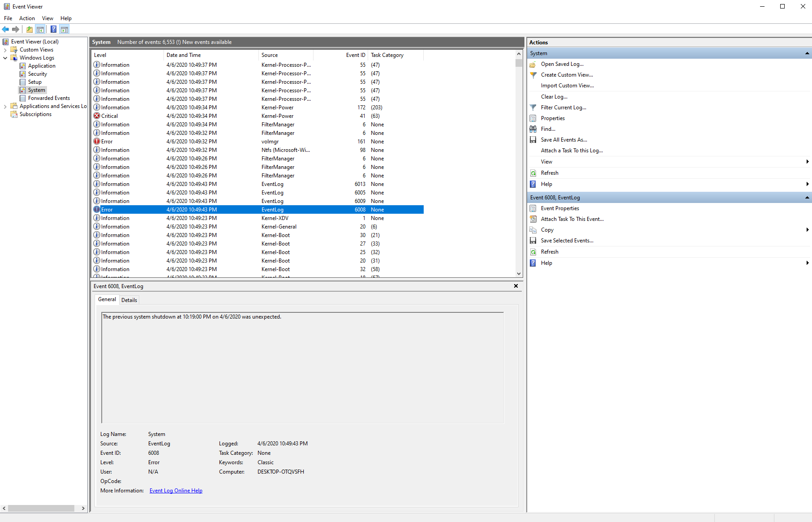Click the Find binoculars icon
The width and height of the screenshot is (812, 522).
pyautogui.click(x=533, y=129)
